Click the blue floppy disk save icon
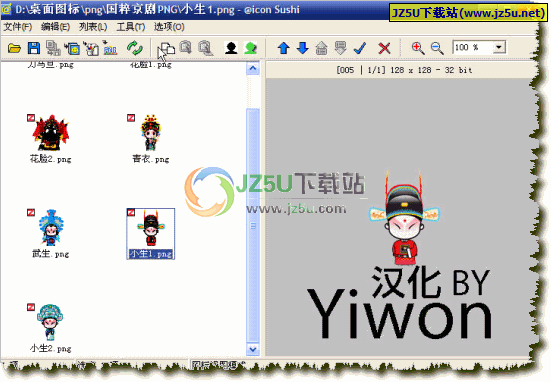The width and height of the screenshot is (551, 382). pos(34,48)
